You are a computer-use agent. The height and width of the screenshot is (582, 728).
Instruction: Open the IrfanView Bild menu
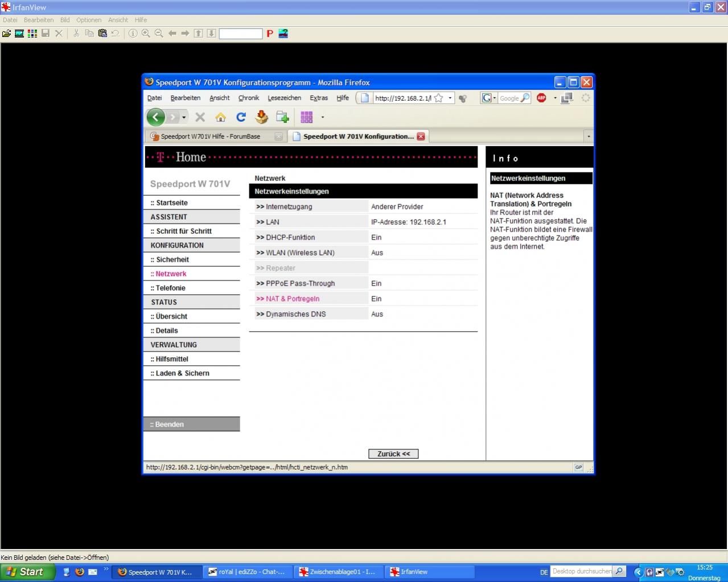[65, 20]
